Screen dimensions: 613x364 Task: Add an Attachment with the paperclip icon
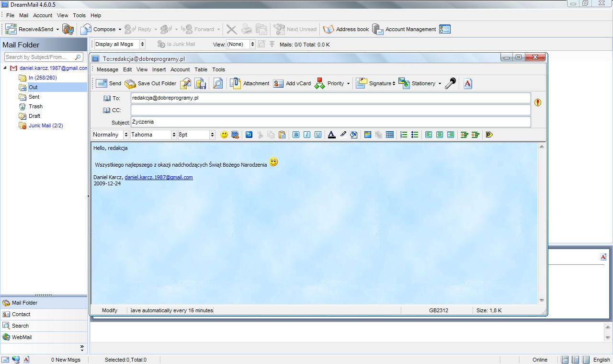tap(235, 83)
